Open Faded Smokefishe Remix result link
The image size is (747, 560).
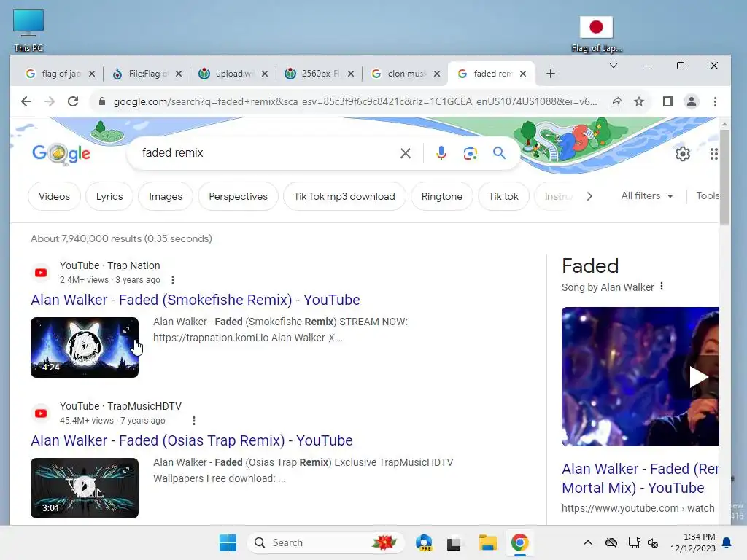(x=196, y=300)
